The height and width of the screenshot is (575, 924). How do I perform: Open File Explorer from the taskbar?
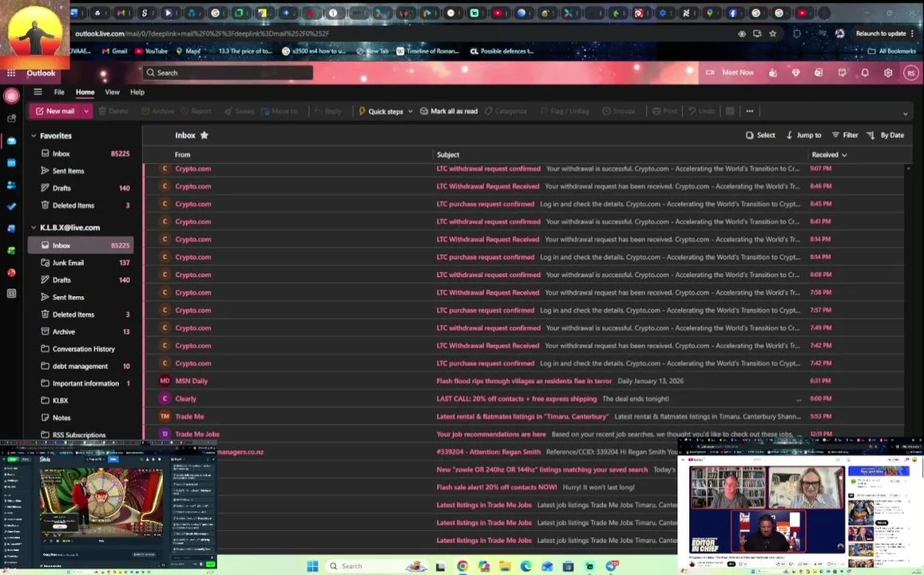[505, 566]
